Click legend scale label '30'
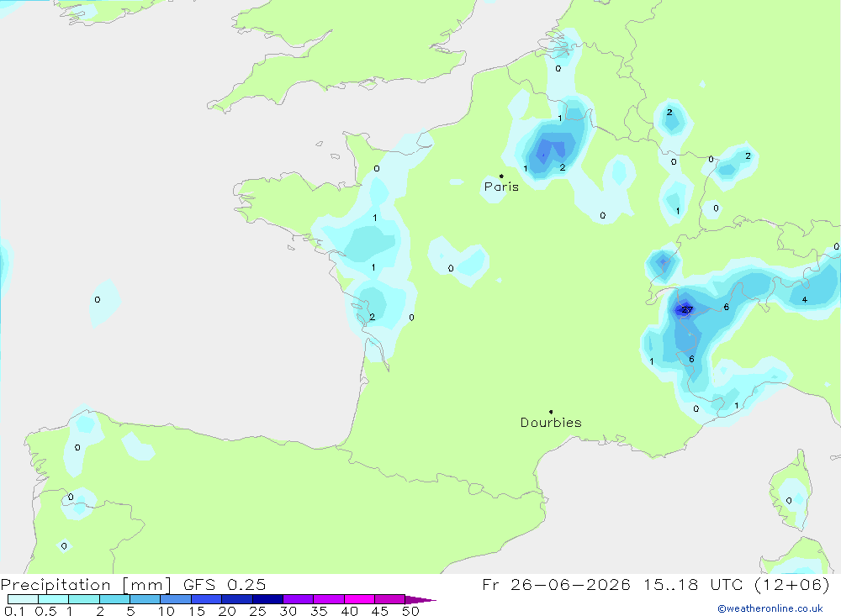The height and width of the screenshot is (616, 841). 288,611
